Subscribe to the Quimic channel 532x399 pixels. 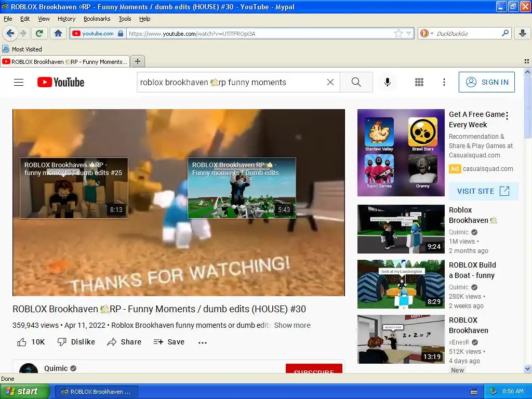pos(314,369)
